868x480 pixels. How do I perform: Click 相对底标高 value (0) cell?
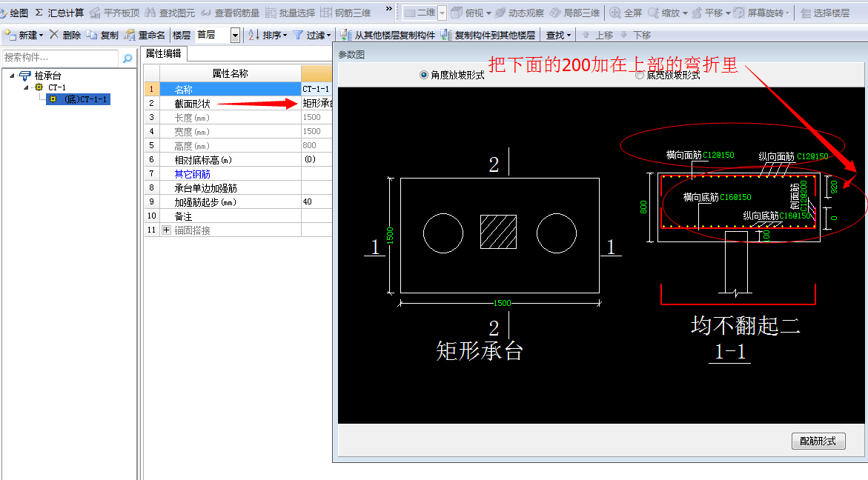pos(317,160)
